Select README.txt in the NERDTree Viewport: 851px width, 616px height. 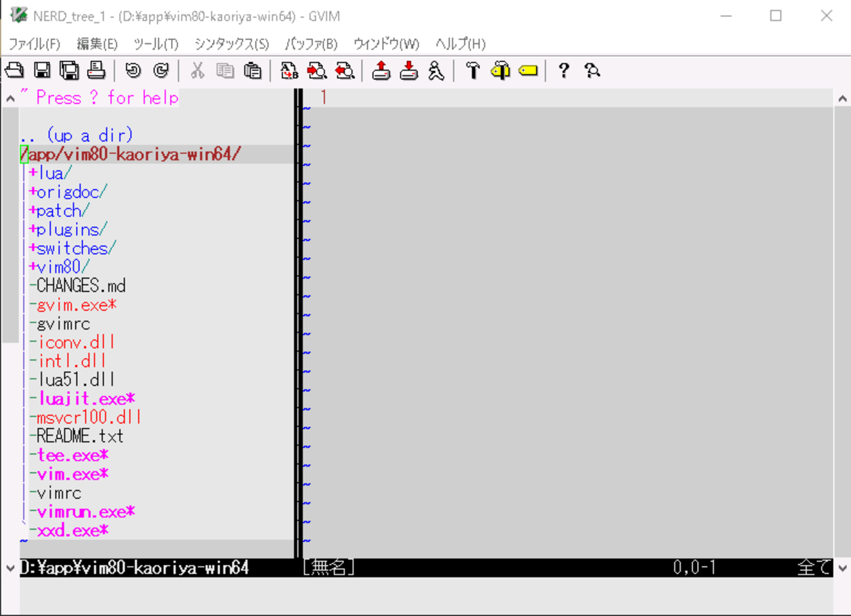click(x=79, y=436)
